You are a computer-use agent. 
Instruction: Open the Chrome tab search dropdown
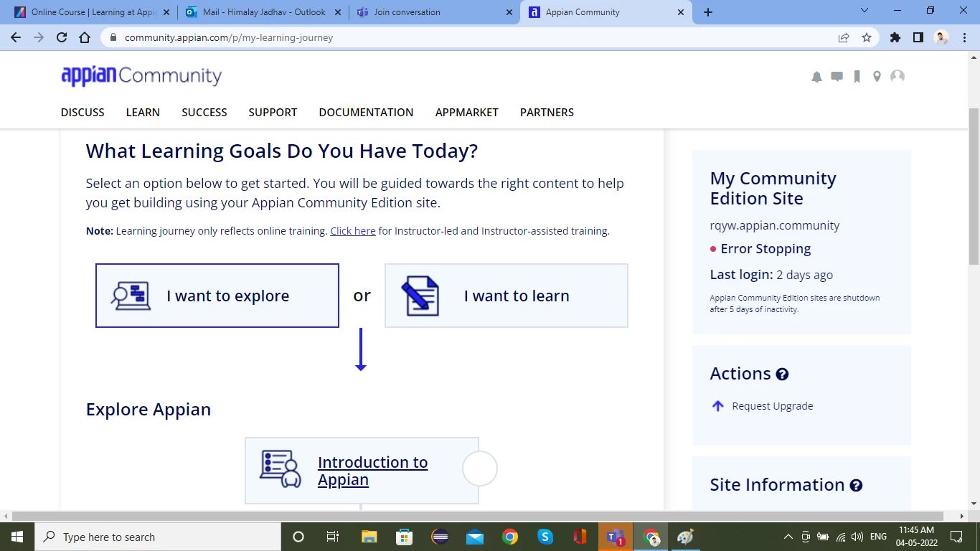pos(864,11)
